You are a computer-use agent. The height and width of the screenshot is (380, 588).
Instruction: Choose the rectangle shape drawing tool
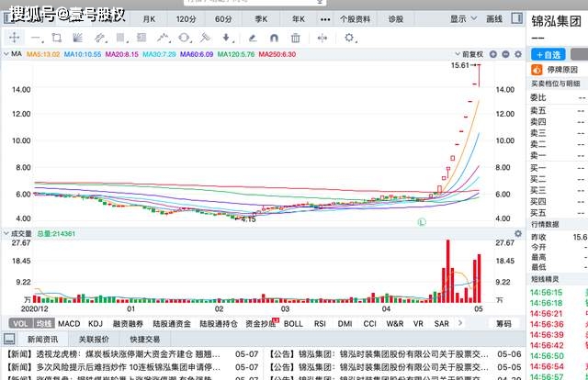click(57, 38)
